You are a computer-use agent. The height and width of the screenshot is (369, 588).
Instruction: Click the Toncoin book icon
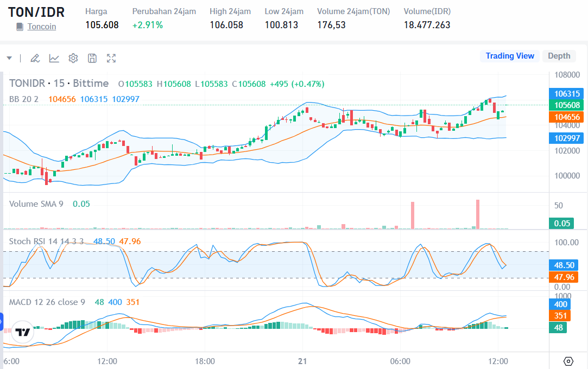20,27
